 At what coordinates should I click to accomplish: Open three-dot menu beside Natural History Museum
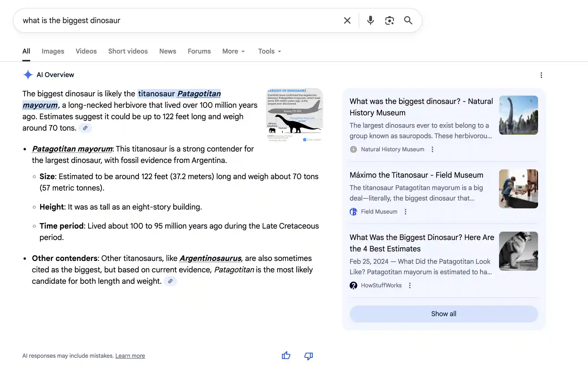point(432,149)
